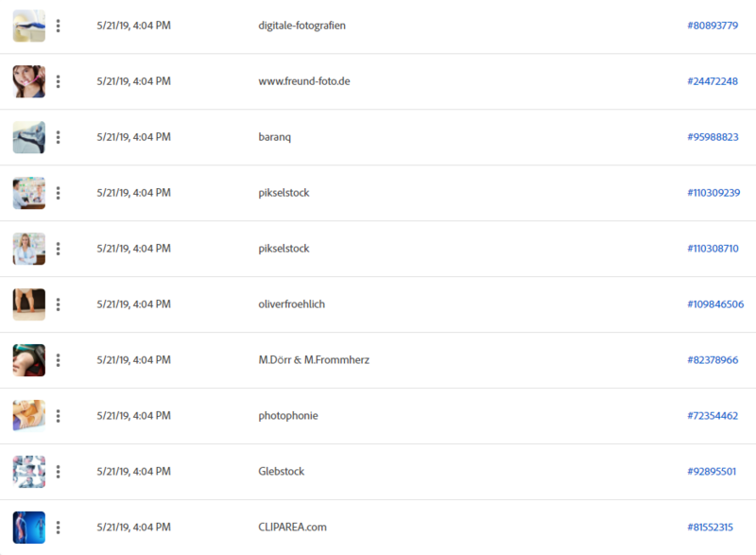Open asset link #24472248
Image resolution: width=756 pixels, height=555 pixels.
click(713, 81)
